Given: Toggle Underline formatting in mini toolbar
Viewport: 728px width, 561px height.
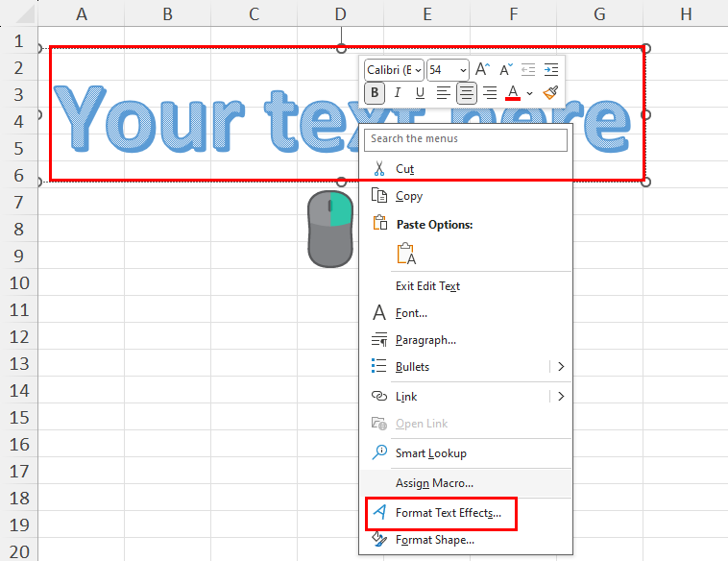Looking at the screenshot, I should 420,93.
